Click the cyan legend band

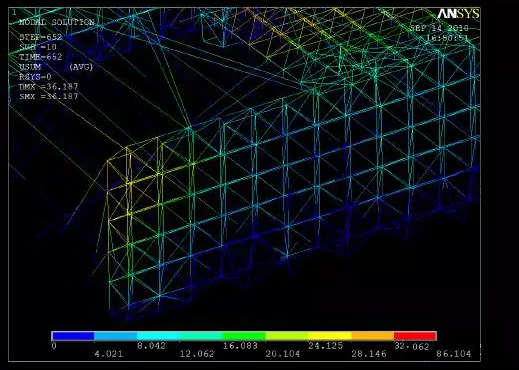[158, 336]
